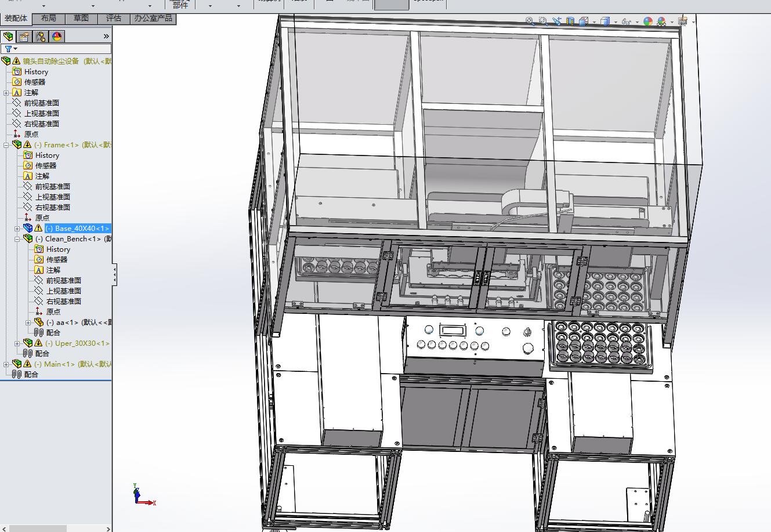Switch to FeatureManager design tree tab
Screen dimensions: 771x532
[8, 37]
